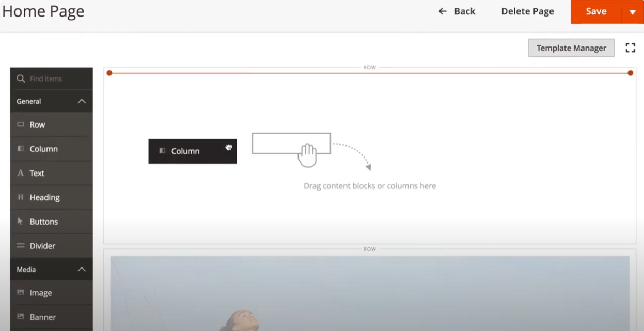Click the search magnifier in the sidebar
The width and height of the screenshot is (644, 331).
pyautogui.click(x=21, y=78)
